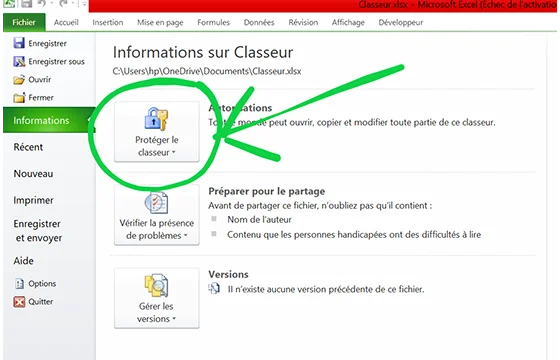Click the Fermer folder icon
This screenshot has width=560, height=360.
coord(19,98)
